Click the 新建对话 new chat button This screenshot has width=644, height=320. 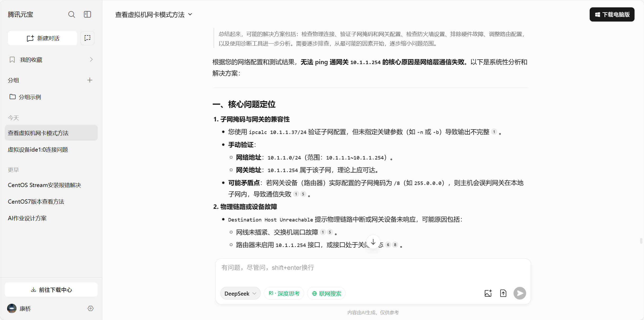click(x=43, y=38)
